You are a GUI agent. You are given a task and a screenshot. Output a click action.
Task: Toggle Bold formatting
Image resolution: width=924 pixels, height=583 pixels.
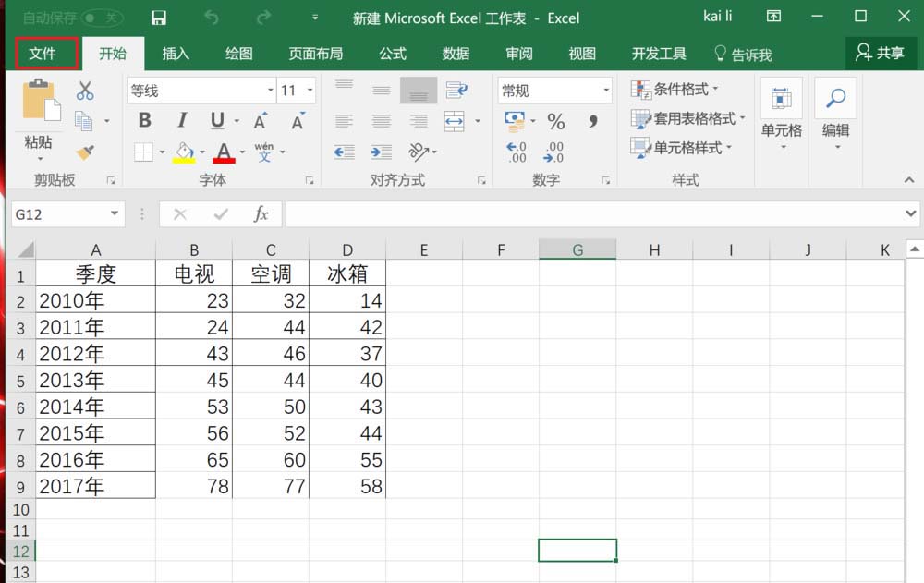pos(144,121)
